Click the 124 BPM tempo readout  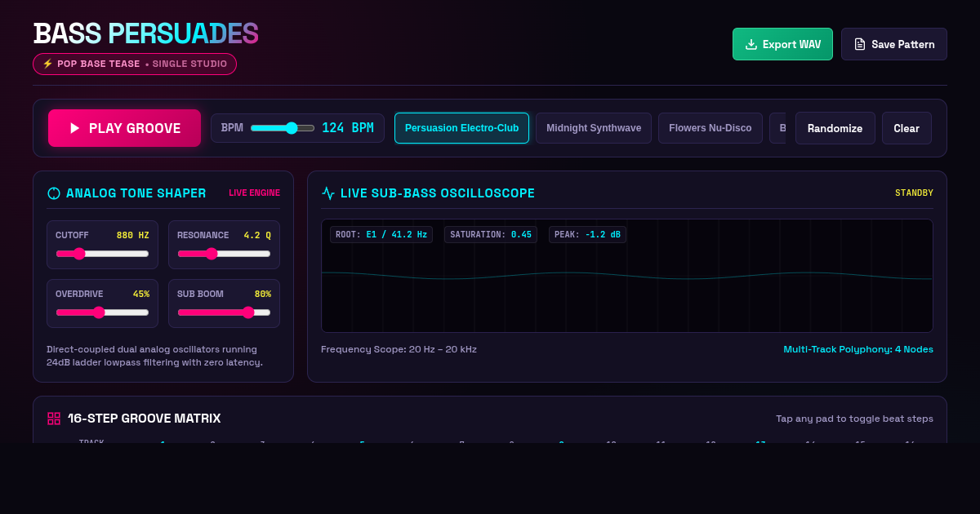tap(348, 128)
